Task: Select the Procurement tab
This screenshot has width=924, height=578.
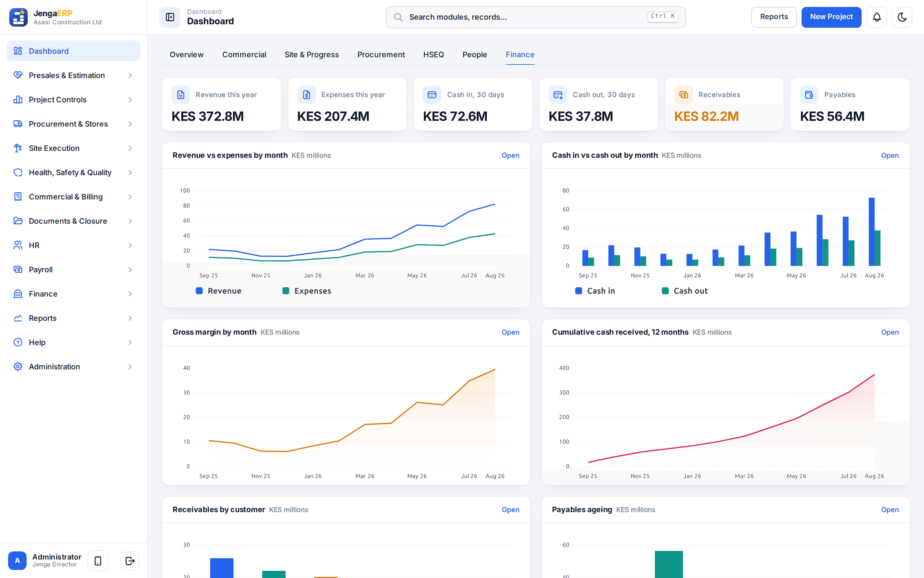Action: 381,55
